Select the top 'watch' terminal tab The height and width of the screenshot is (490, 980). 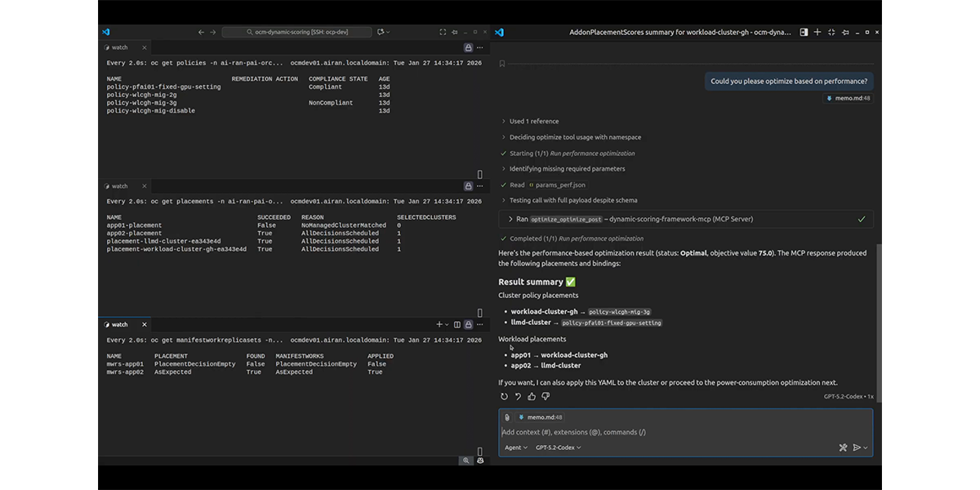click(119, 48)
